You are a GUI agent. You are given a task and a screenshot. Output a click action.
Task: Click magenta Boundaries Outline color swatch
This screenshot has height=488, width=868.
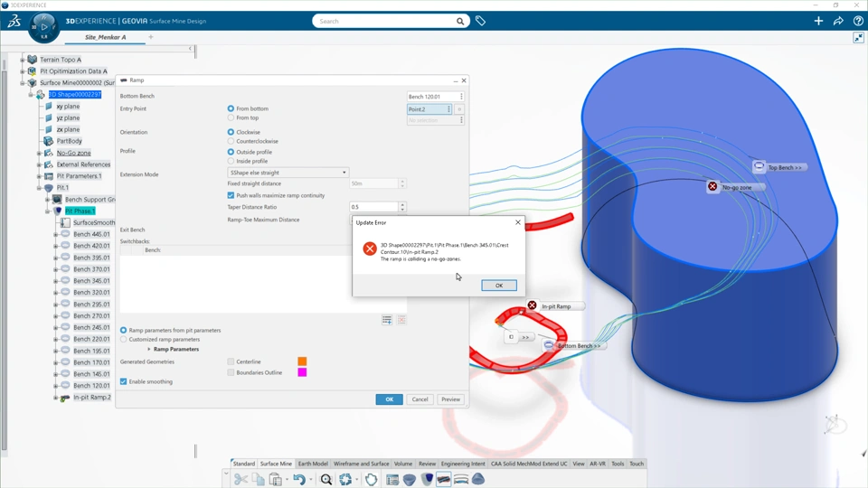click(302, 372)
